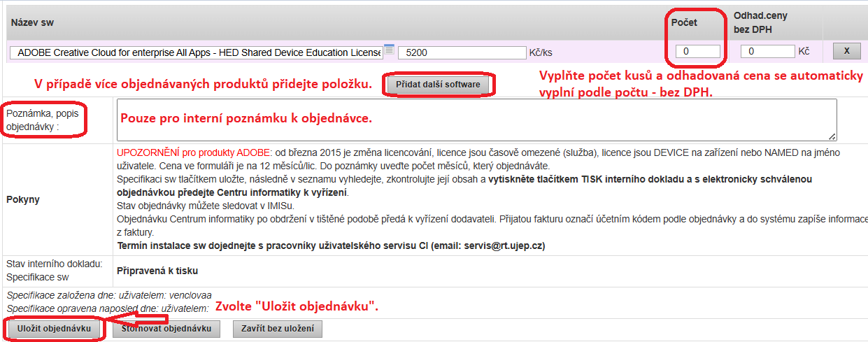Remove the software row with X button
The image size is (868, 342).
pyautogui.click(x=846, y=51)
